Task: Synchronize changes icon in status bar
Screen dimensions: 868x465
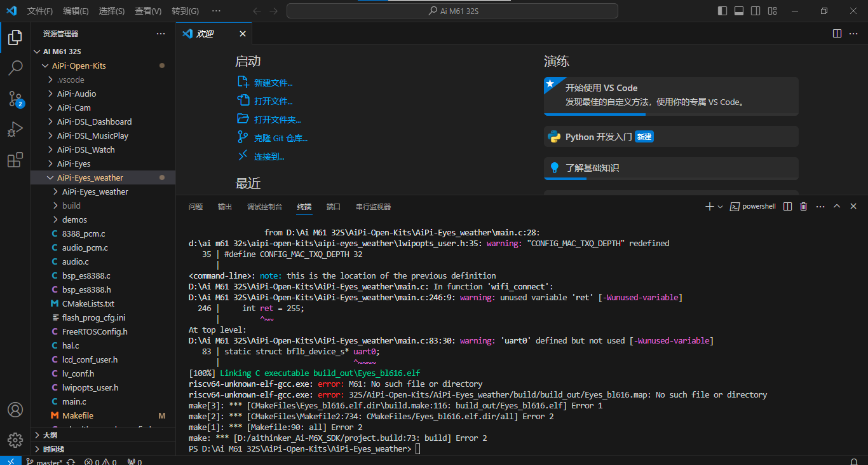Action: [x=71, y=462]
